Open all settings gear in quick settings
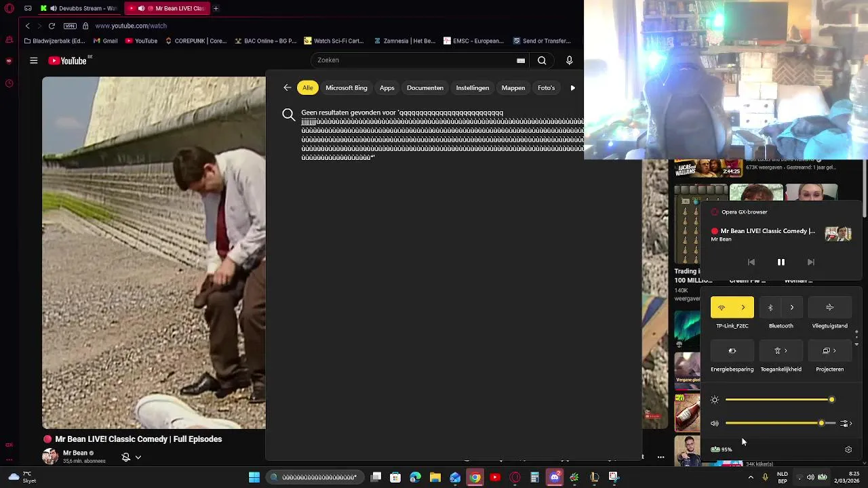Screen dimensions: 868x488 coord(848,449)
